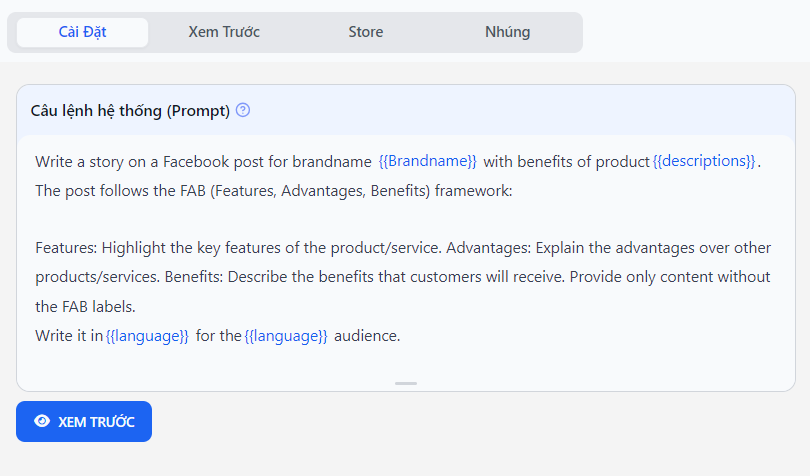Place cursor on the word "brandname"

(x=332, y=161)
